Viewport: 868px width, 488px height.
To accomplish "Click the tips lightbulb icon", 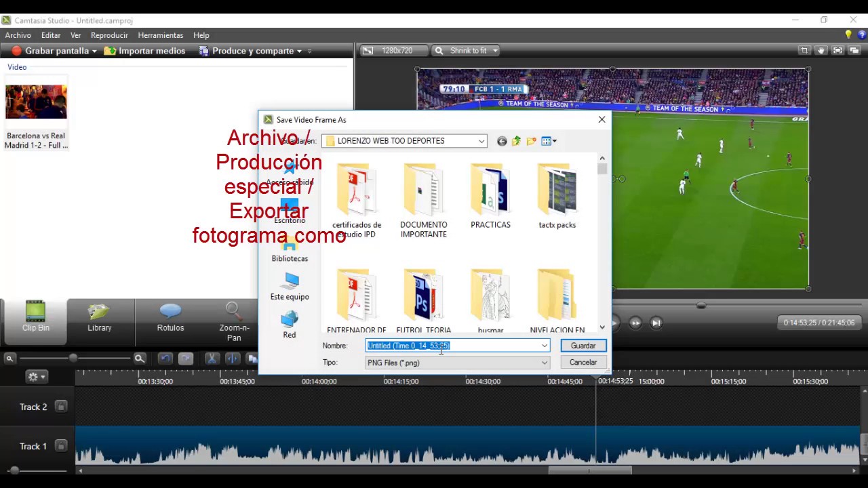I will tap(848, 35).
